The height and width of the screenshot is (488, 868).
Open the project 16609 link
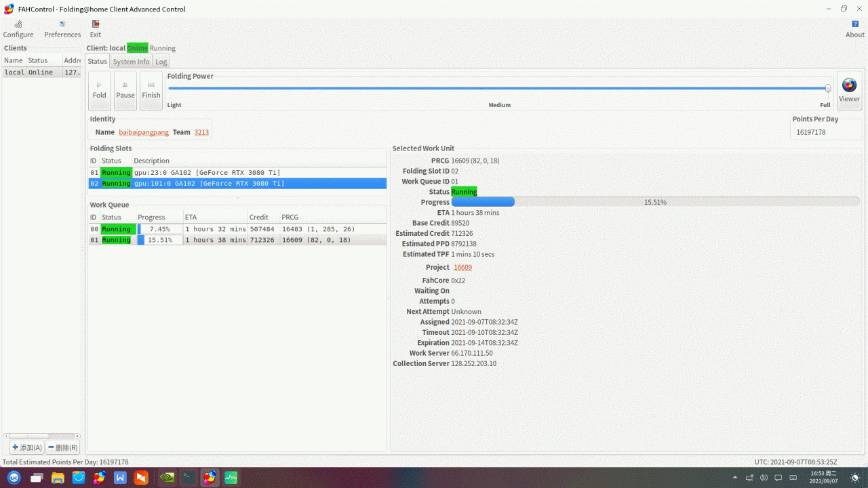[463, 267]
